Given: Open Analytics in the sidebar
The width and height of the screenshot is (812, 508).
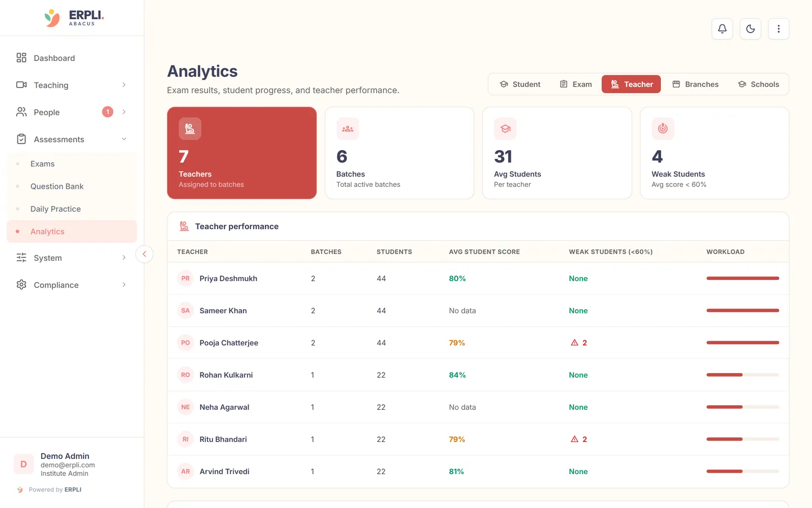Looking at the screenshot, I should pyautogui.click(x=72, y=231).
